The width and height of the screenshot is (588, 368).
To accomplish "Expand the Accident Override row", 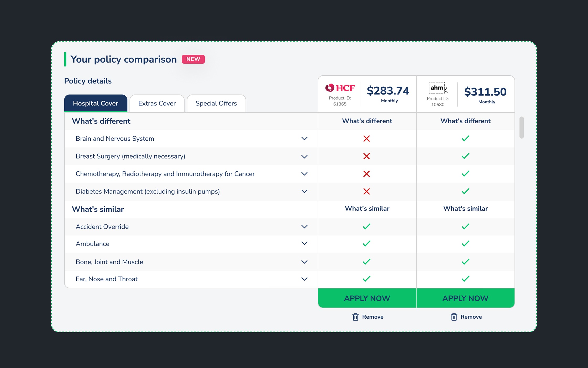I will [304, 227].
